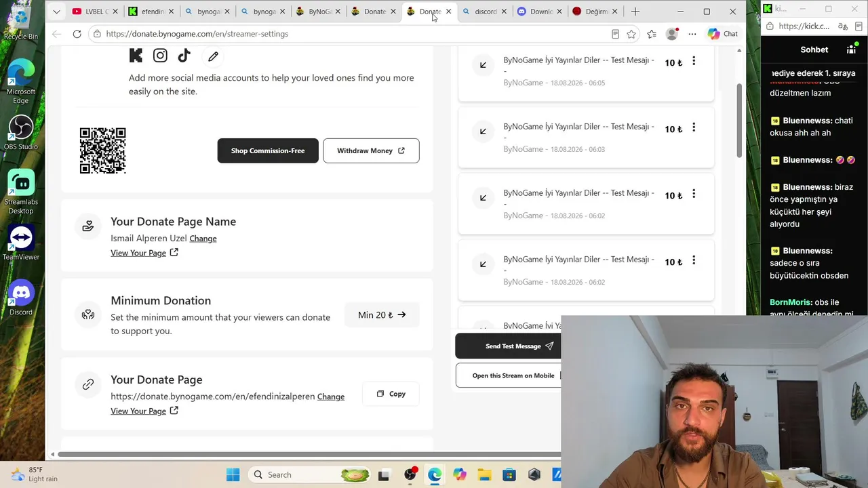This screenshot has width=868, height=488.
Task: Open the Instagram social account icon
Action: 160,56
